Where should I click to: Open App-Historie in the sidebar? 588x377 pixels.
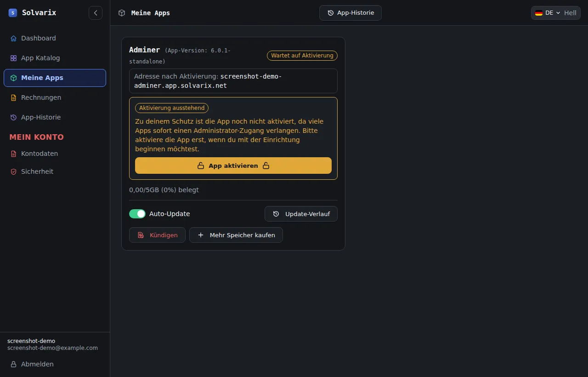click(x=55, y=117)
